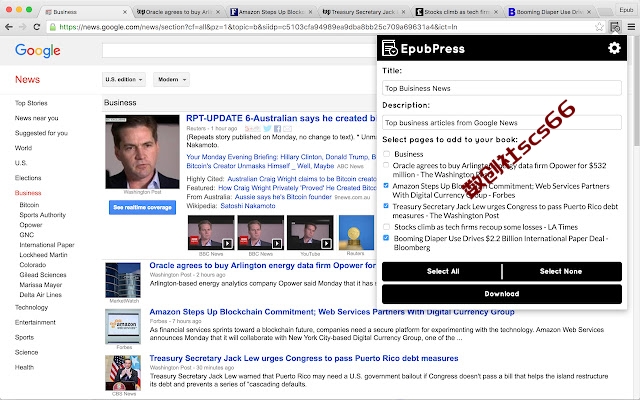Go to Top Stories section

tap(31, 103)
